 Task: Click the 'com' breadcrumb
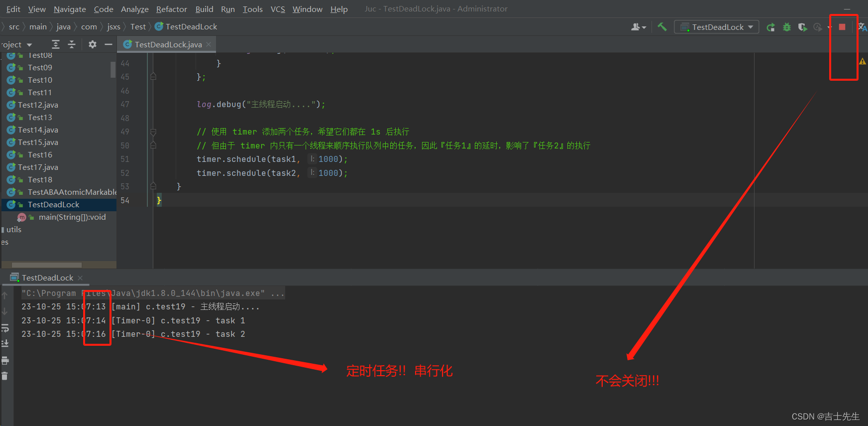pos(89,27)
